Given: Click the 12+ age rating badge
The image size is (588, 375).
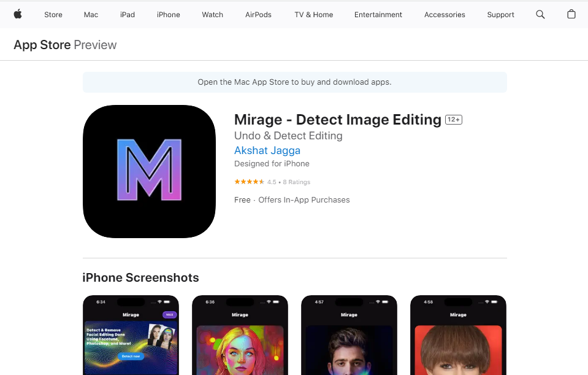Looking at the screenshot, I should click(x=453, y=119).
